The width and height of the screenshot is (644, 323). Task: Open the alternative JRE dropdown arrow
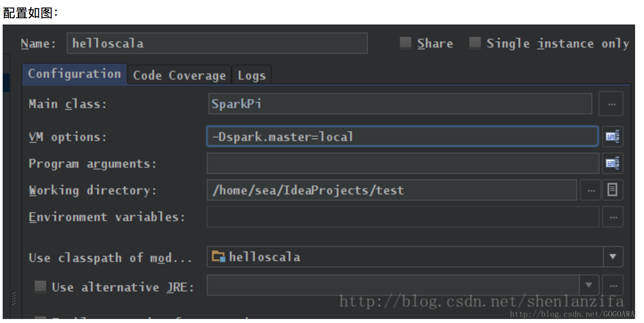(589, 285)
